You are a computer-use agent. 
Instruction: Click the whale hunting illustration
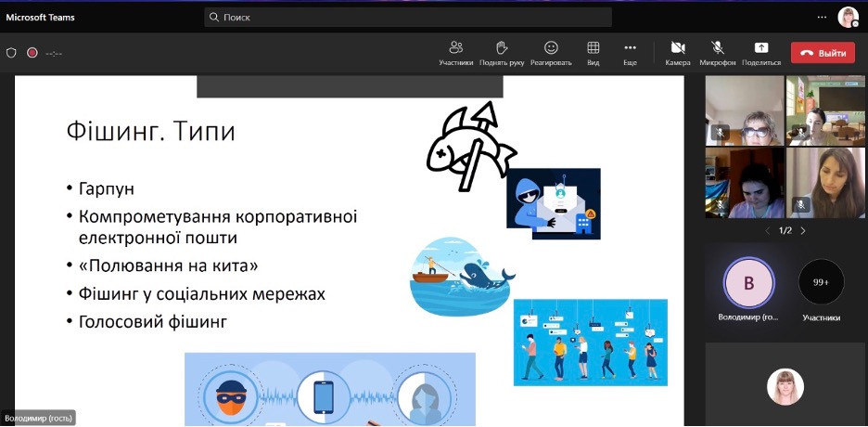pos(462,277)
